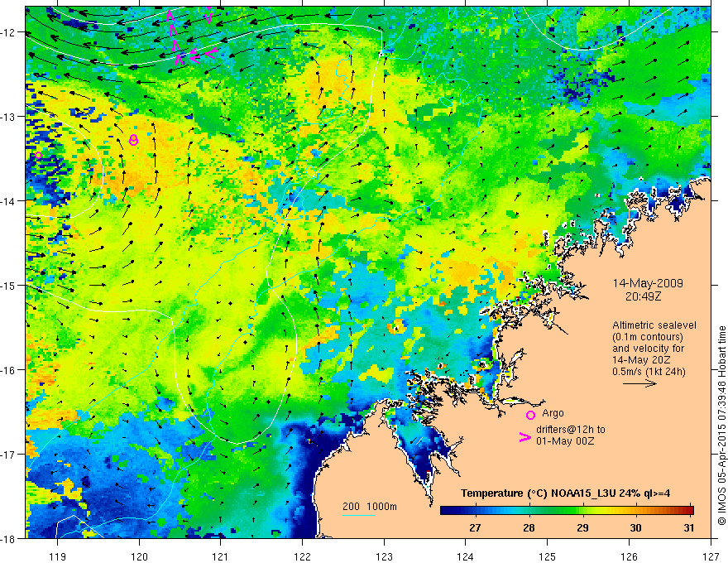728x563 pixels.
Task: Select the Argo float marker near the map's west edge
Action: click(39, 155)
